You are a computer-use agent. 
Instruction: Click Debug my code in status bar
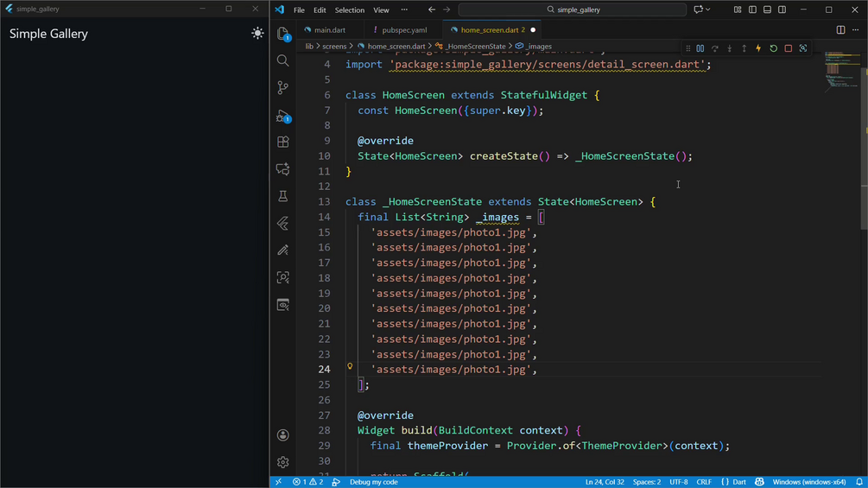click(x=374, y=482)
